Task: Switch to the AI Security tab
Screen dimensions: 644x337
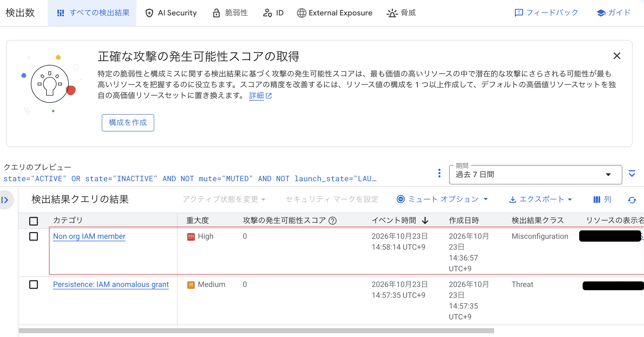Action: (171, 13)
